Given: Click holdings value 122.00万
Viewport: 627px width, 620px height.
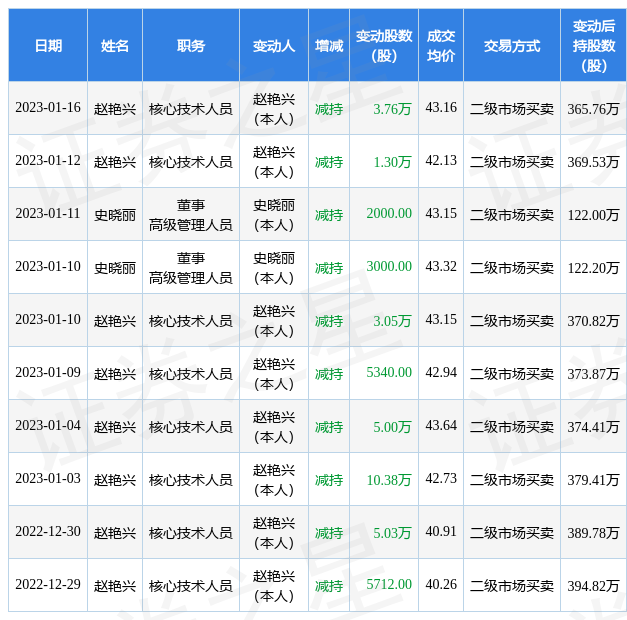Looking at the screenshot, I should (593, 215).
